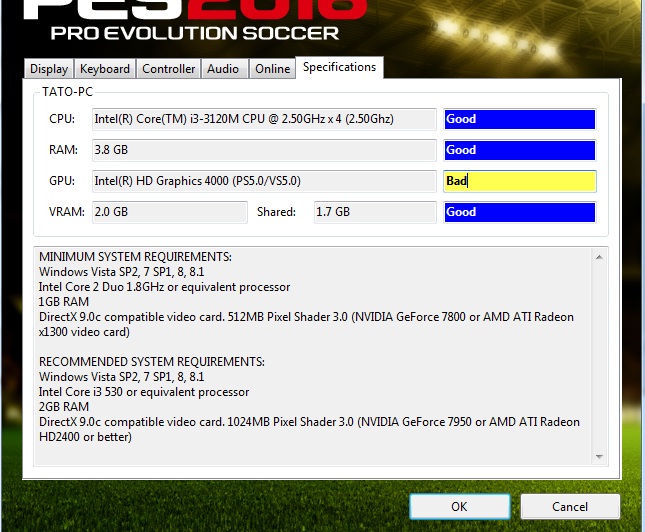Screen dimensions: 645x532
Task: Click the 'CPU:' label
Action: [62, 119]
